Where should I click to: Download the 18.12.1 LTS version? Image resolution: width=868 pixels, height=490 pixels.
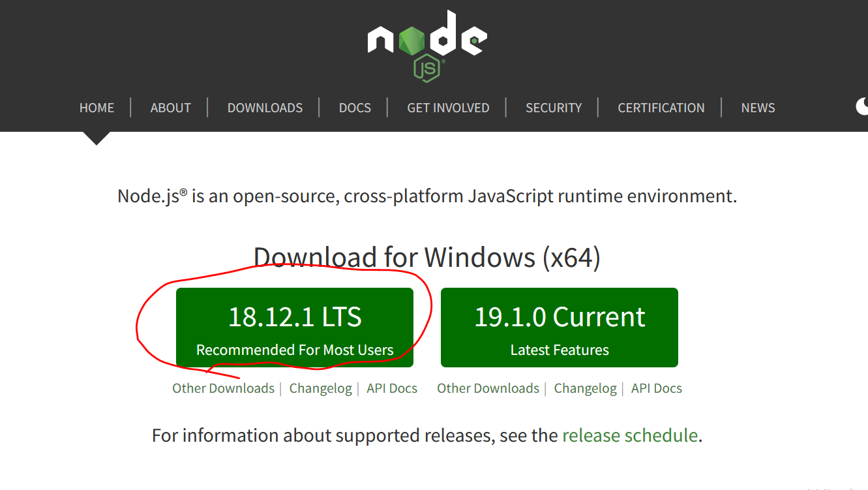coord(295,328)
